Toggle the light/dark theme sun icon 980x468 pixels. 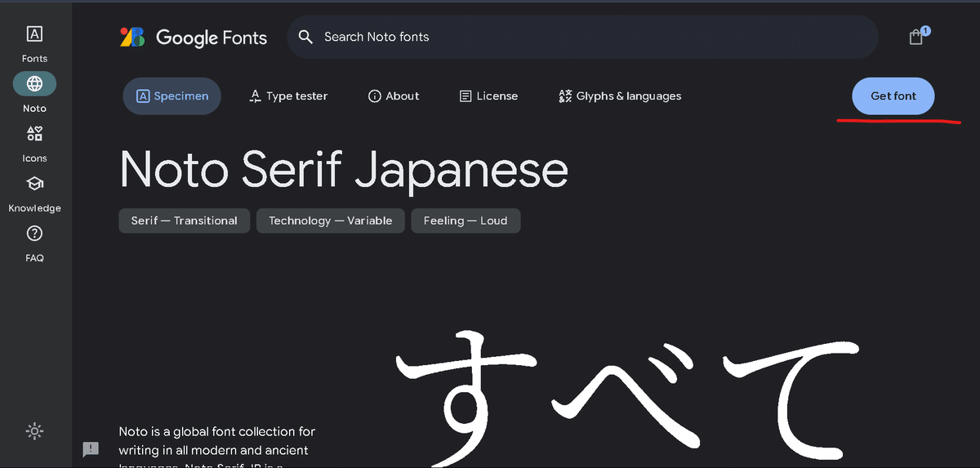click(x=34, y=430)
